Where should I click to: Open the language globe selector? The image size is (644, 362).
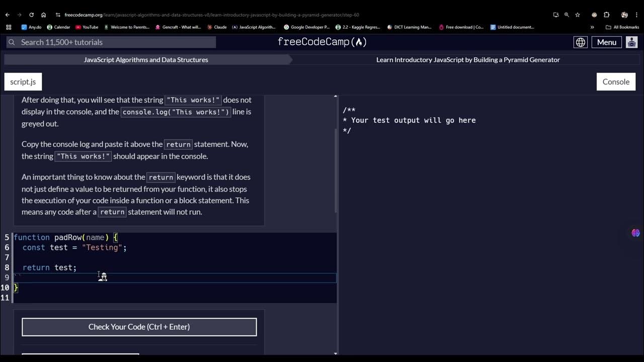pyautogui.click(x=581, y=42)
